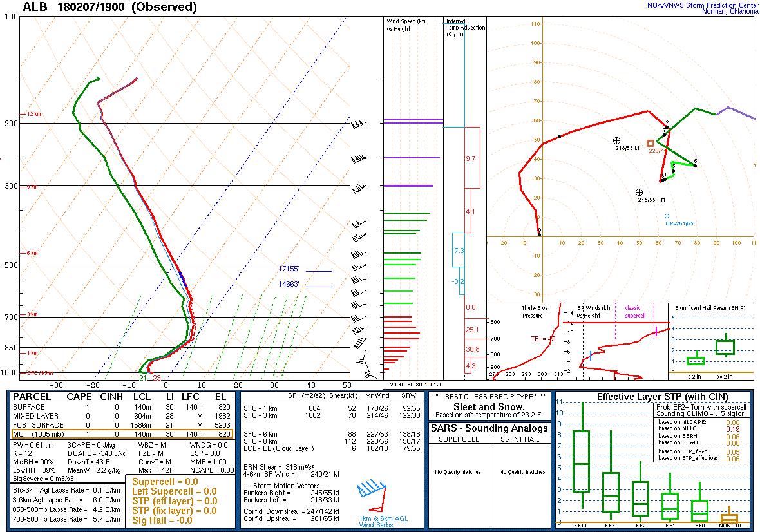
Task: Click the SARS - Sounding Analogs header
Action: pos(490,428)
